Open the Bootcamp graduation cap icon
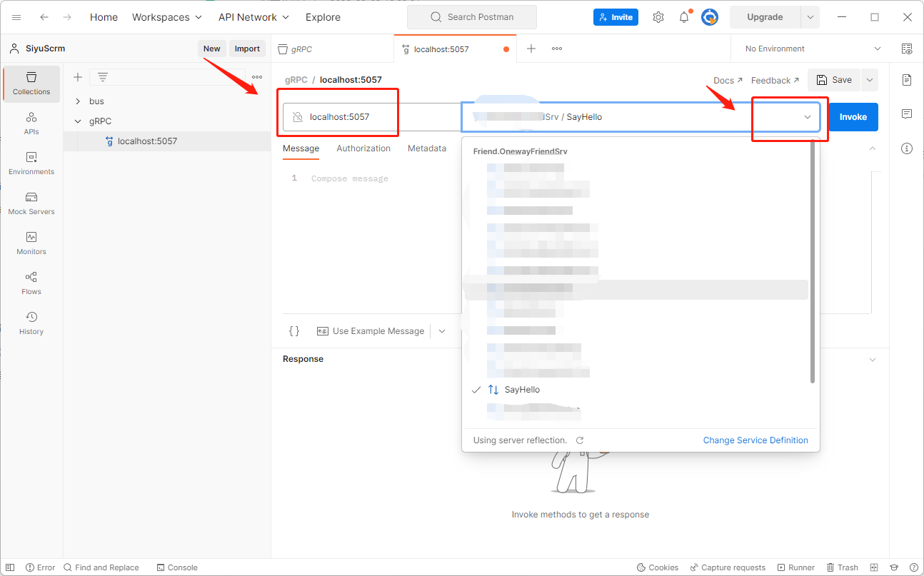This screenshot has width=924, height=576. [x=893, y=567]
